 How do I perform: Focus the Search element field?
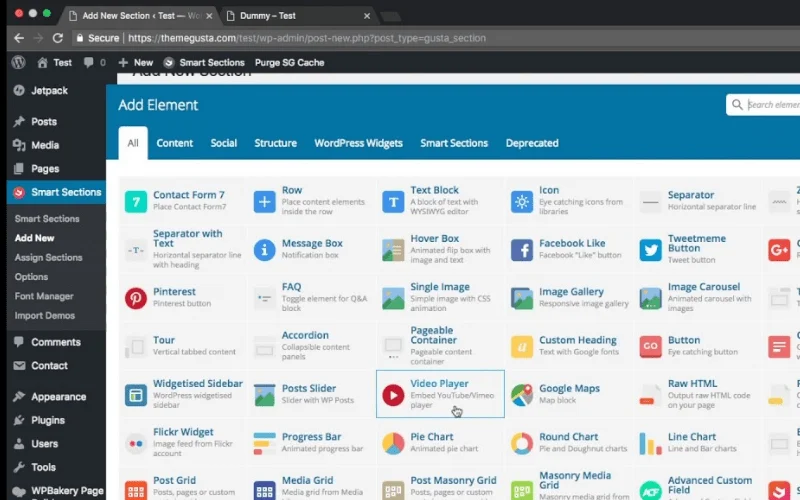coord(763,105)
